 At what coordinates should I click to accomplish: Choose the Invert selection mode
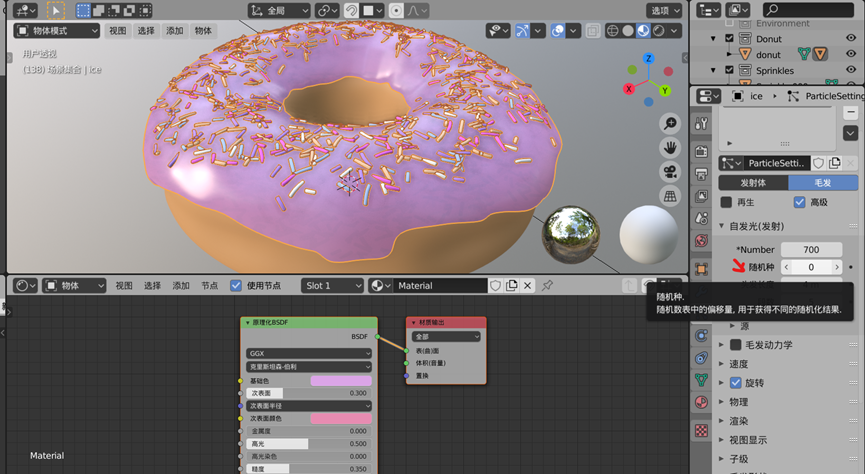click(130, 10)
